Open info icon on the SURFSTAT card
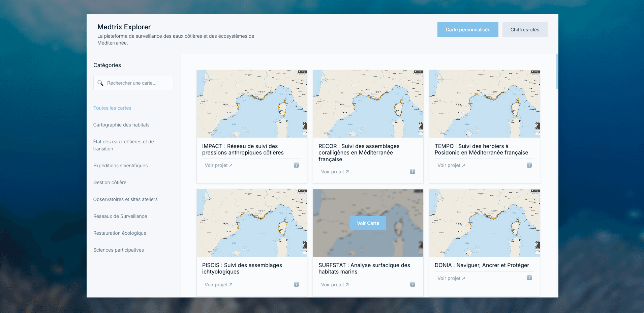Image resolution: width=644 pixels, height=313 pixels. tap(412, 284)
